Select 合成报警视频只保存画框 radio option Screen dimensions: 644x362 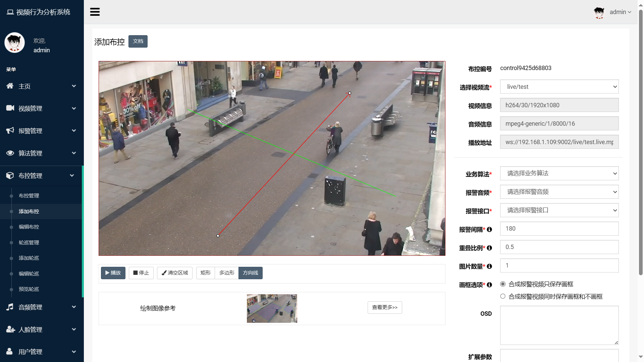click(503, 284)
